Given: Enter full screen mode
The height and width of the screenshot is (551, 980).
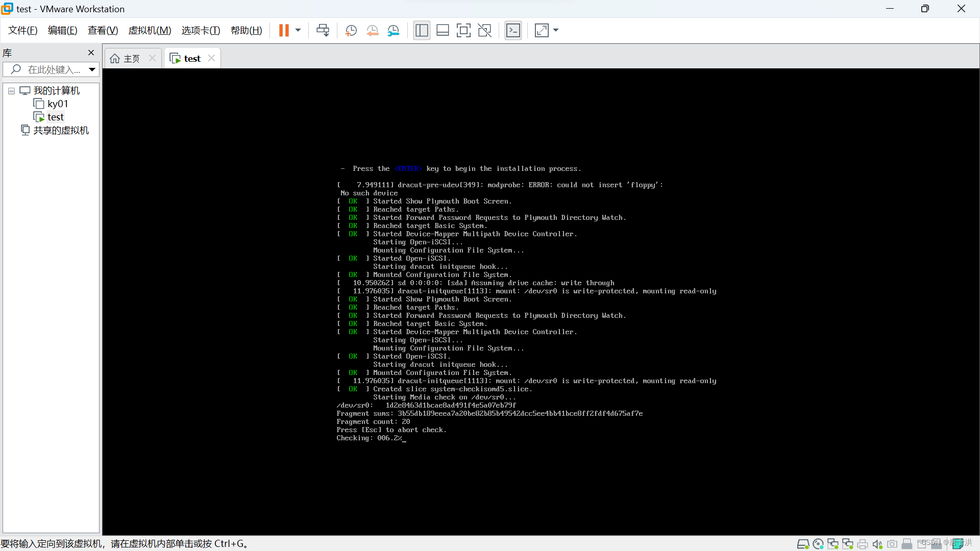Looking at the screenshot, I should (463, 31).
